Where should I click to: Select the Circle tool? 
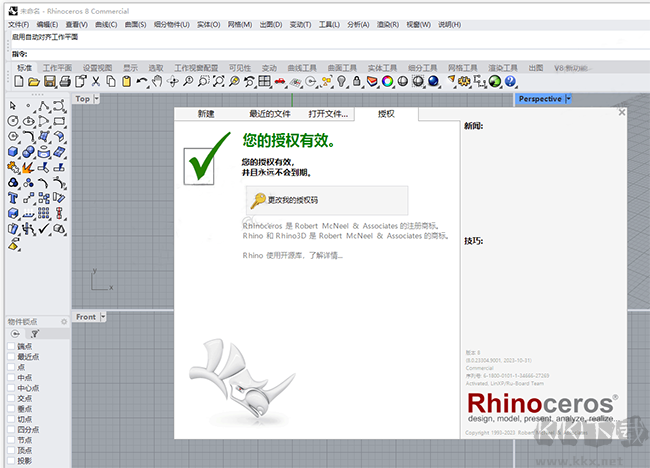tap(13, 121)
